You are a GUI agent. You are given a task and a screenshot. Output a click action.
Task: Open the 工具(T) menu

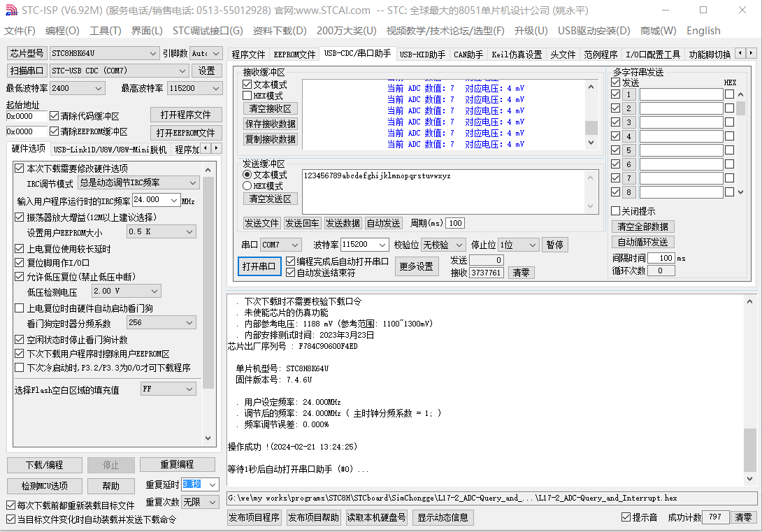tap(106, 31)
